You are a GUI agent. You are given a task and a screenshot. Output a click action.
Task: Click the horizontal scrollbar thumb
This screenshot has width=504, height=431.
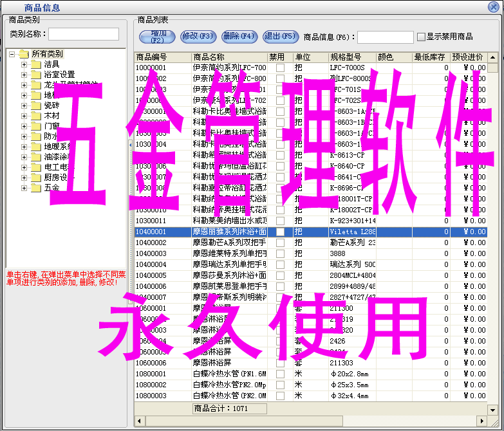tap(245, 421)
